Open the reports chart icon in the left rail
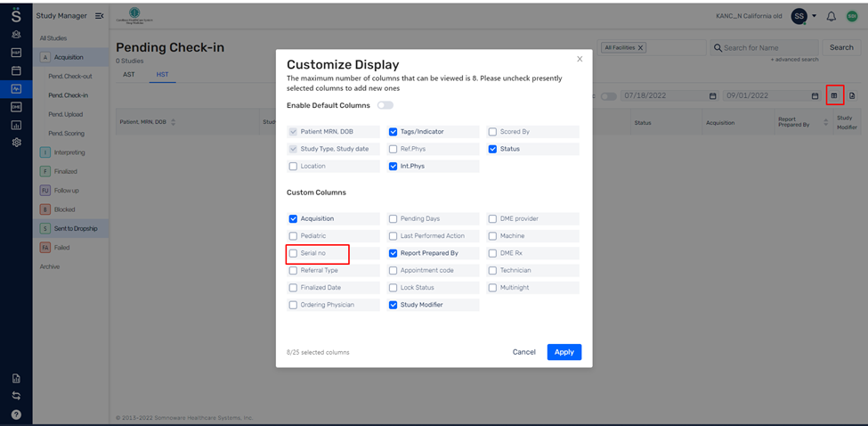This screenshot has width=868, height=426. point(16,125)
